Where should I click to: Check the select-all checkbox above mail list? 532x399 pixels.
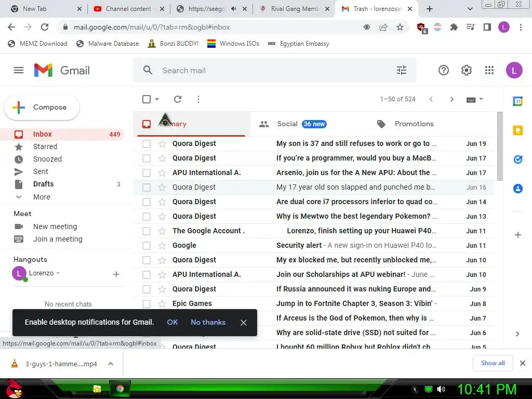tap(147, 99)
